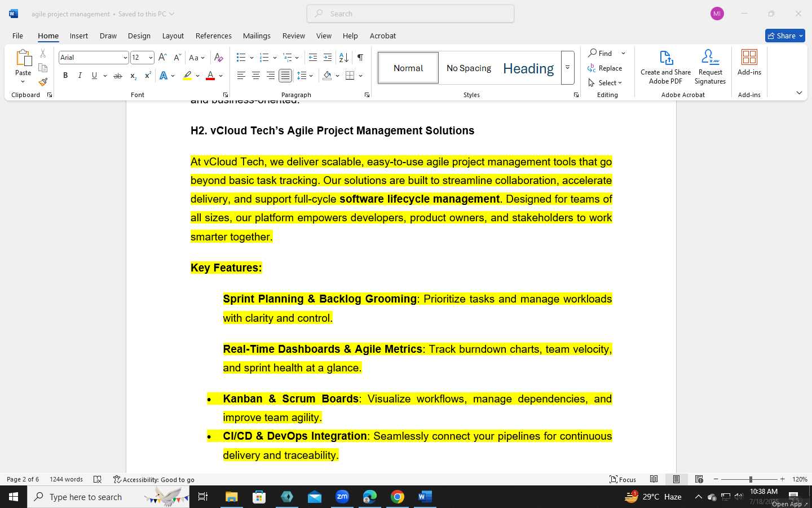Apply the Normal style
Viewport: 812px width, 508px height.
click(408, 68)
